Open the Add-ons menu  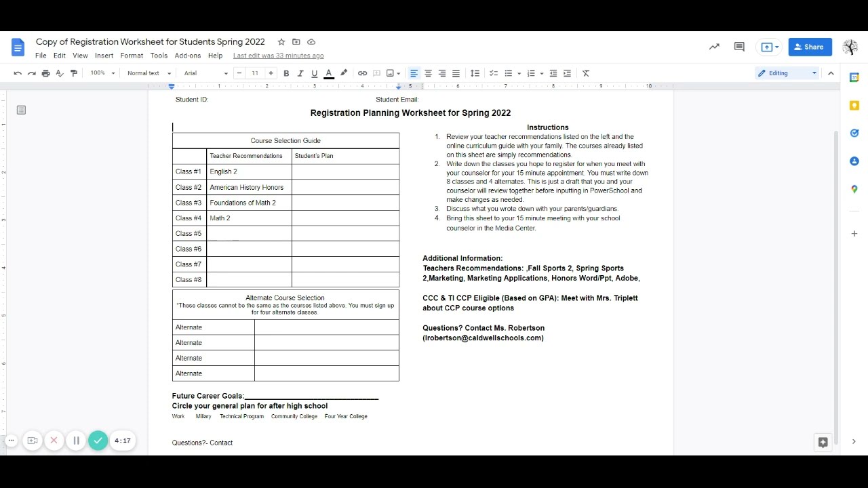tap(188, 56)
